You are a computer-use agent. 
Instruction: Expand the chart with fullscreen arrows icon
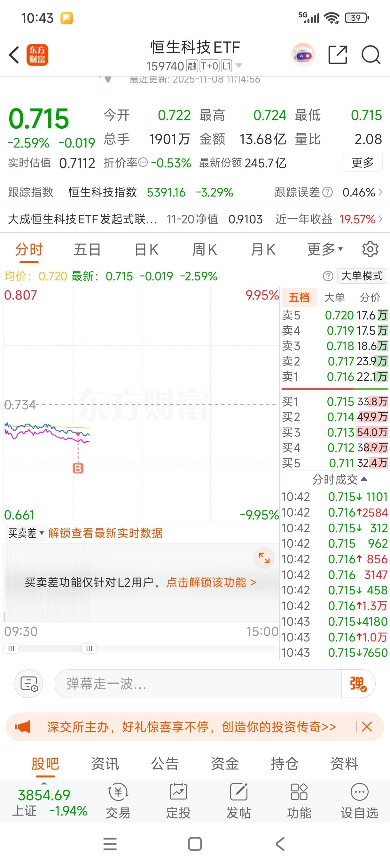[x=264, y=558]
